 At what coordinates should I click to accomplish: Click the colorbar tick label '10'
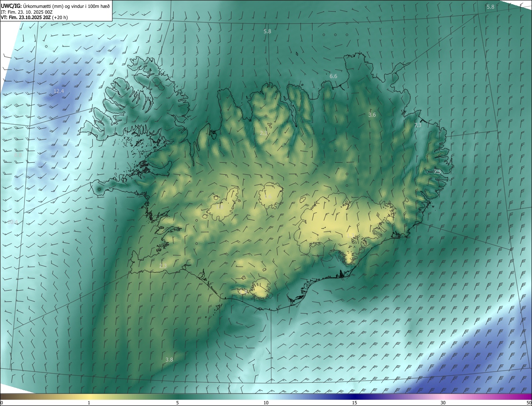coord(266,403)
